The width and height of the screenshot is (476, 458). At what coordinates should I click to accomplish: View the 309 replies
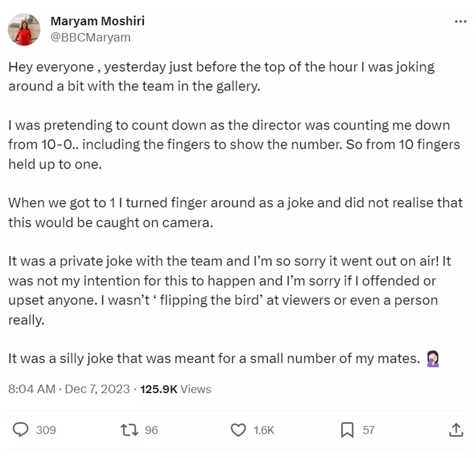click(x=47, y=430)
